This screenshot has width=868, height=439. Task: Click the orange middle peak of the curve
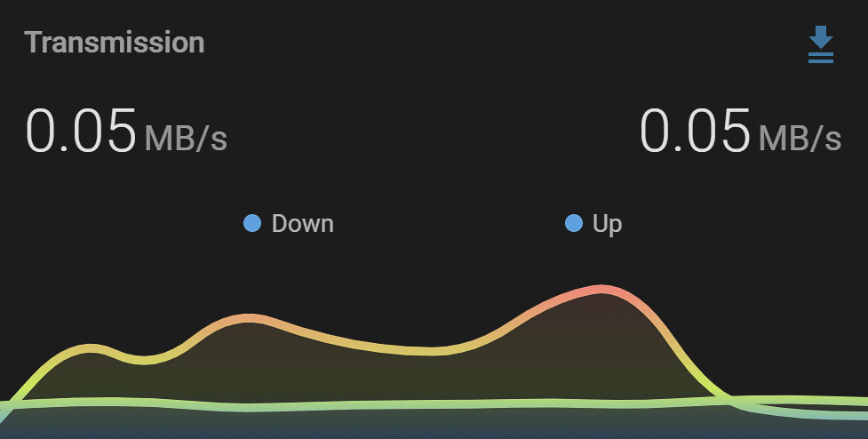(x=249, y=318)
